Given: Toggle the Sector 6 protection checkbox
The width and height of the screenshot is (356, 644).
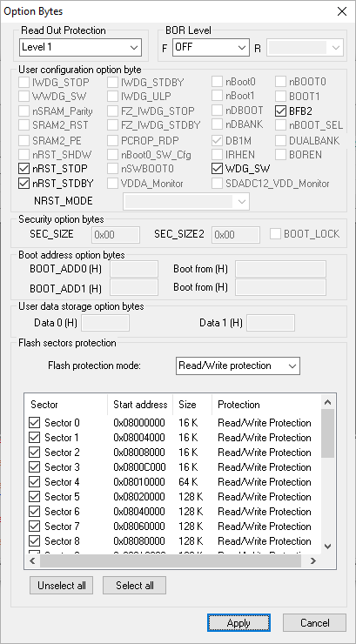Looking at the screenshot, I should click(x=35, y=512).
